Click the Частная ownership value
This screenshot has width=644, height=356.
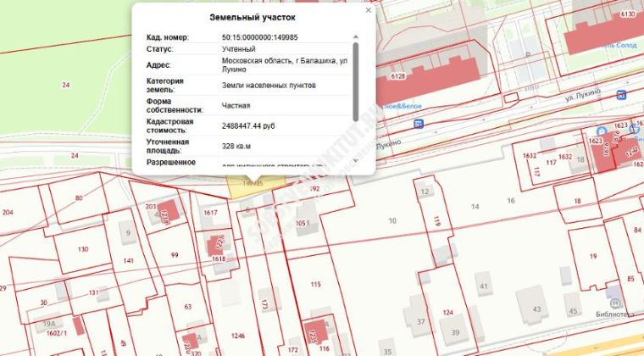pyautogui.click(x=236, y=105)
